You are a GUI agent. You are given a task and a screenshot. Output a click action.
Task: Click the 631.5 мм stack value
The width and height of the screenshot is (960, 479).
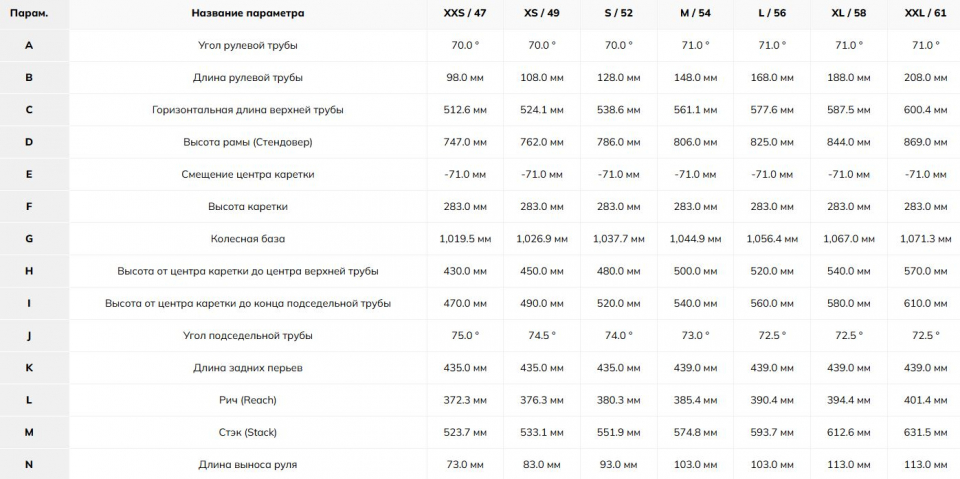coord(925,432)
